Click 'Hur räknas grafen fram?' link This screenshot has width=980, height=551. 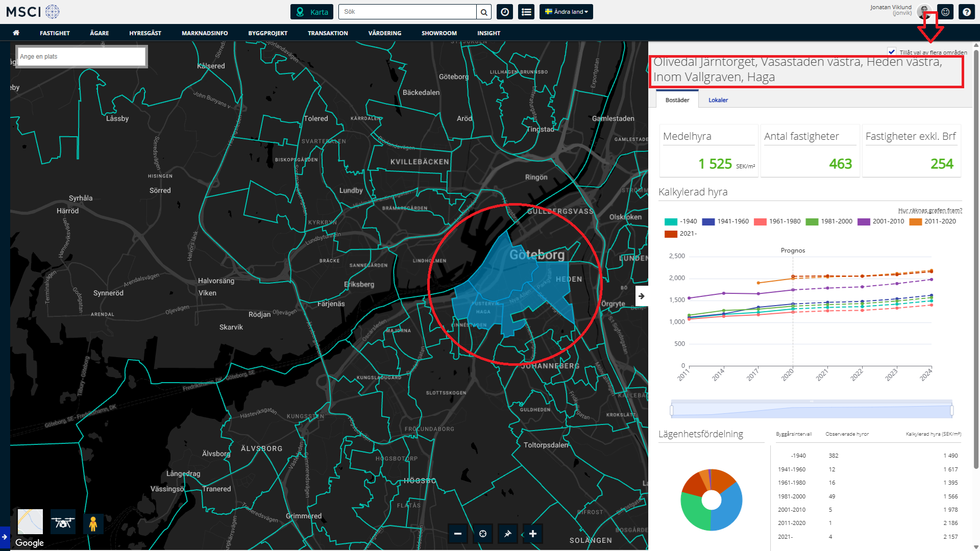[x=930, y=210]
